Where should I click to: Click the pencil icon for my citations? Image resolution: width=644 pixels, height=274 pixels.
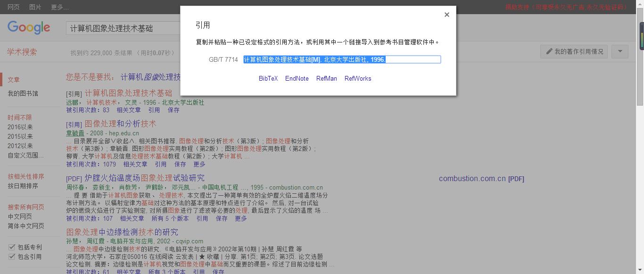pos(549,51)
